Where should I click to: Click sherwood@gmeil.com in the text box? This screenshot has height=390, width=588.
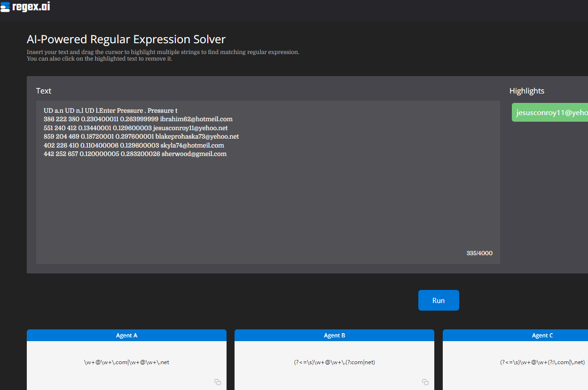(x=194, y=154)
